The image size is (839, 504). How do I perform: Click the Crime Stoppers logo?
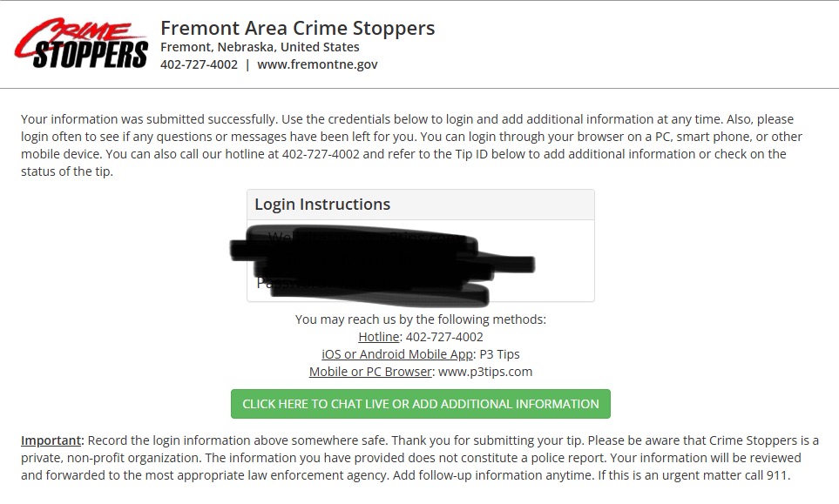click(81, 44)
